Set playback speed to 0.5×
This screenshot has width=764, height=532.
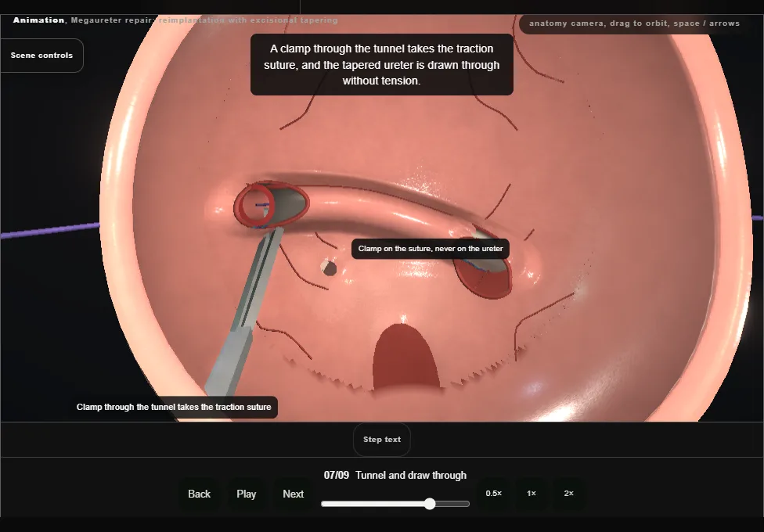pos(494,494)
